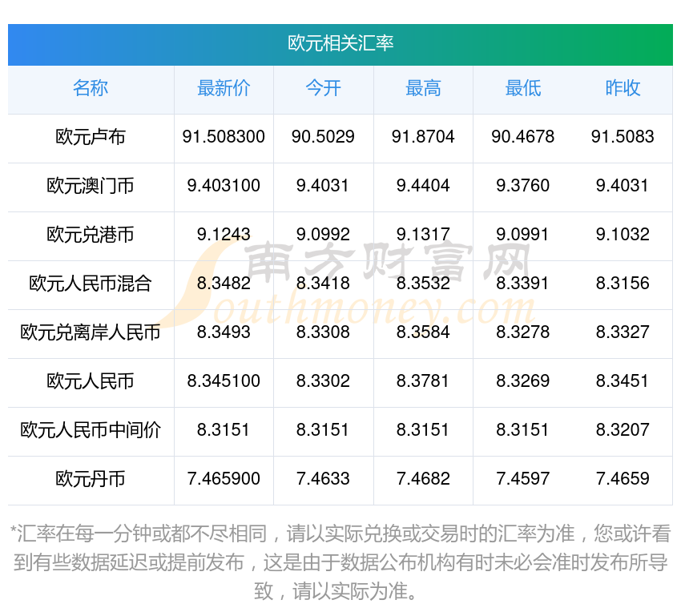Click low value 9.3760
This screenshot has height=616, width=681.
click(x=523, y=186)
